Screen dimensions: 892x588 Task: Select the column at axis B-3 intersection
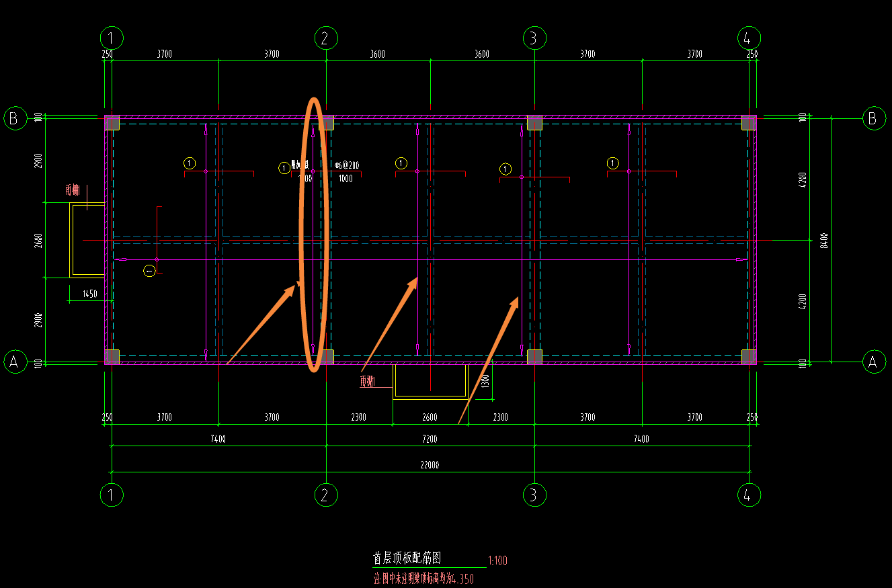(x=534, y=122)
